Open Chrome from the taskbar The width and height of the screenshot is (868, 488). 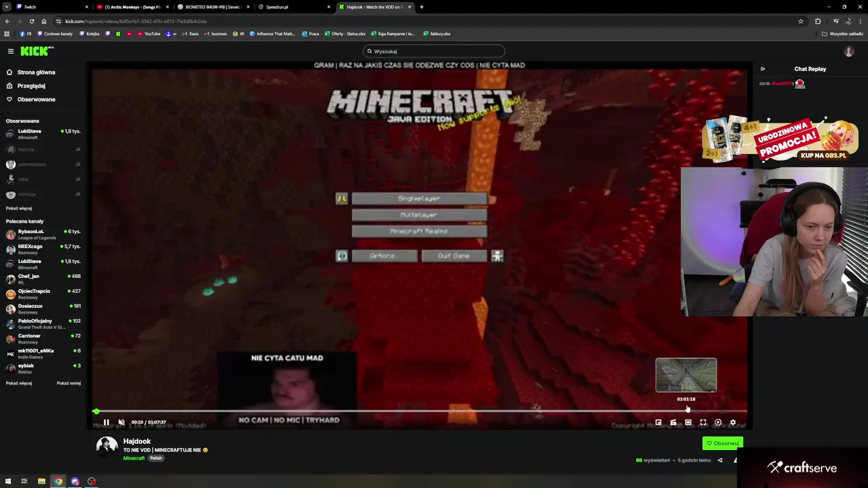click(x=58, y=481)
